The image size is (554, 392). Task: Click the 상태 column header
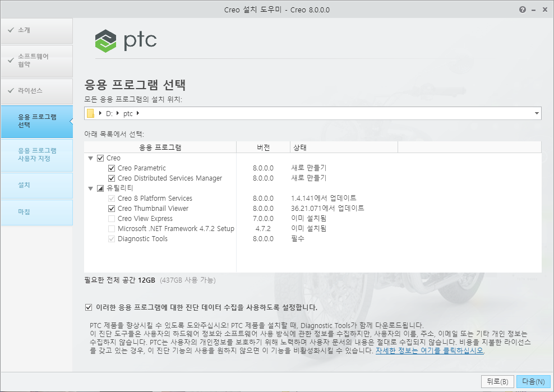point(344,147)
